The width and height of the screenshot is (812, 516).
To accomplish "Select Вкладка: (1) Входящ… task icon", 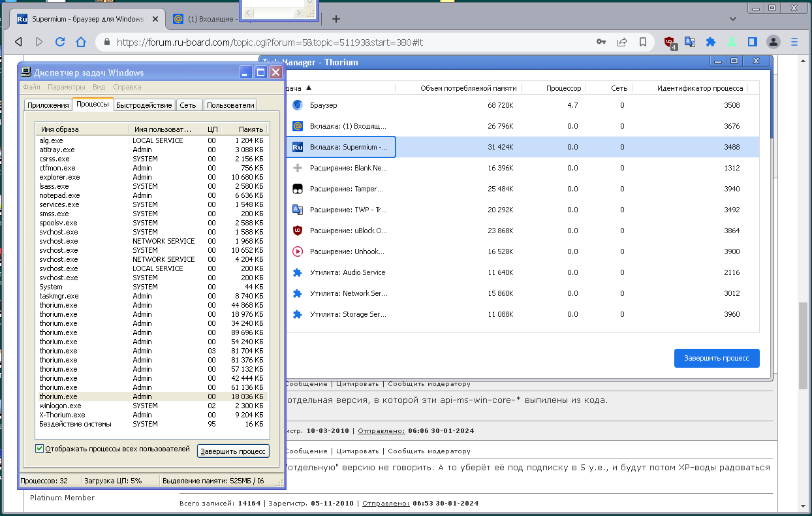I will (298, 126).
